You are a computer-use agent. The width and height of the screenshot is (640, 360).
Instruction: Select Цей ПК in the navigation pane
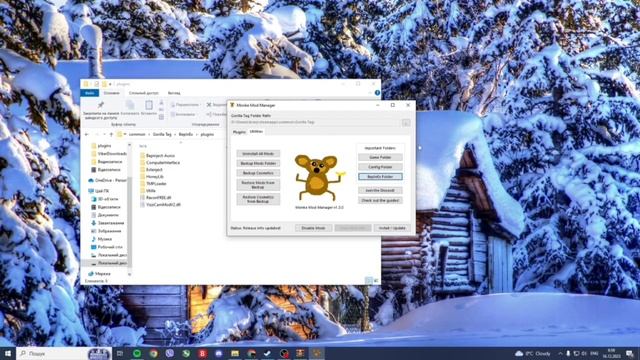point(99,191)
